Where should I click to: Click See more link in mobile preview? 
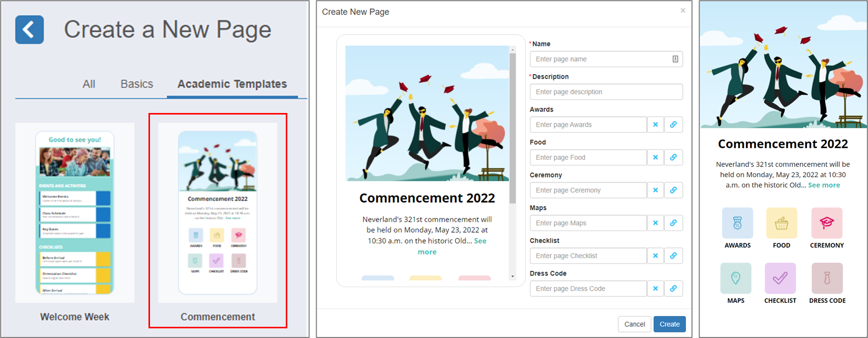(824, 185)
